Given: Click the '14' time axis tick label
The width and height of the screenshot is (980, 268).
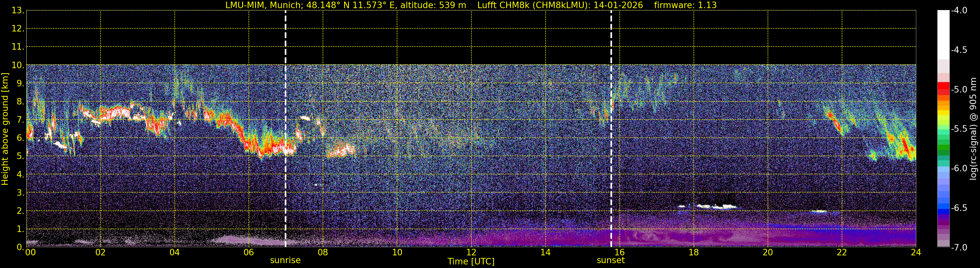Looking at the screenshot, I should tap(545, 252).
